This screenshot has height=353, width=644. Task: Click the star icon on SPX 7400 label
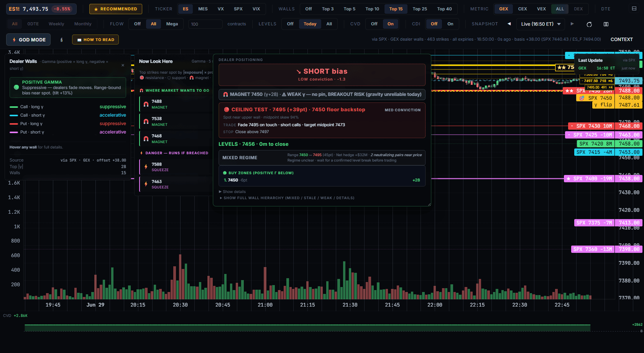coord(568,178)
